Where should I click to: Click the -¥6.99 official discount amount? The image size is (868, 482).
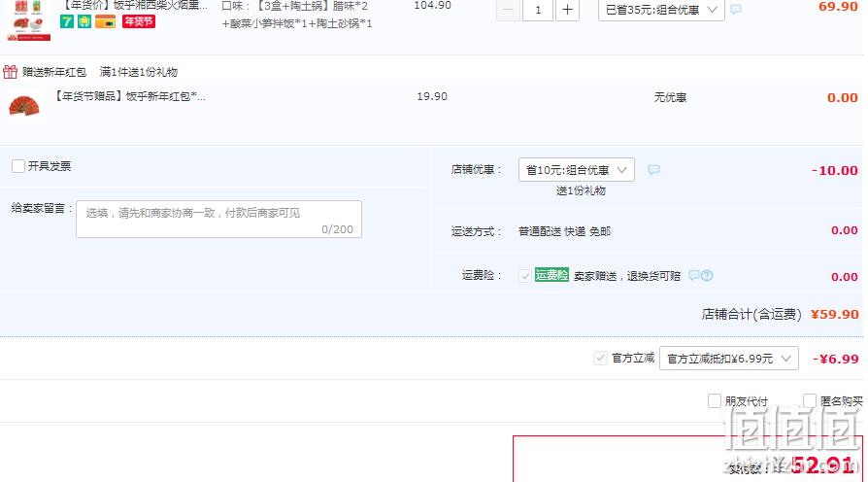point(835,359)
